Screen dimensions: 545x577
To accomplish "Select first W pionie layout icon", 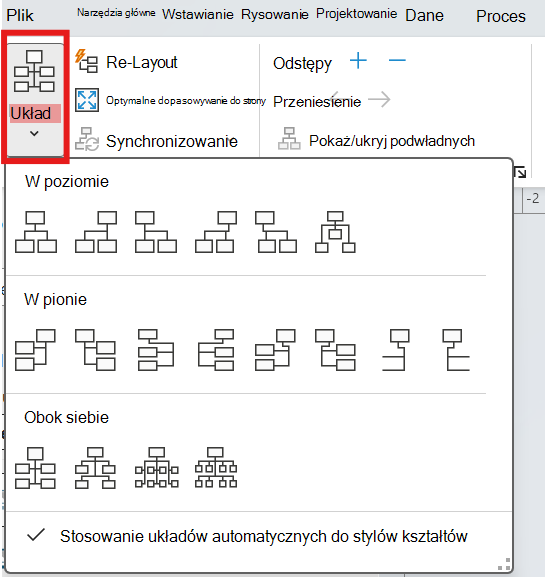I will [x=35, y=350].
